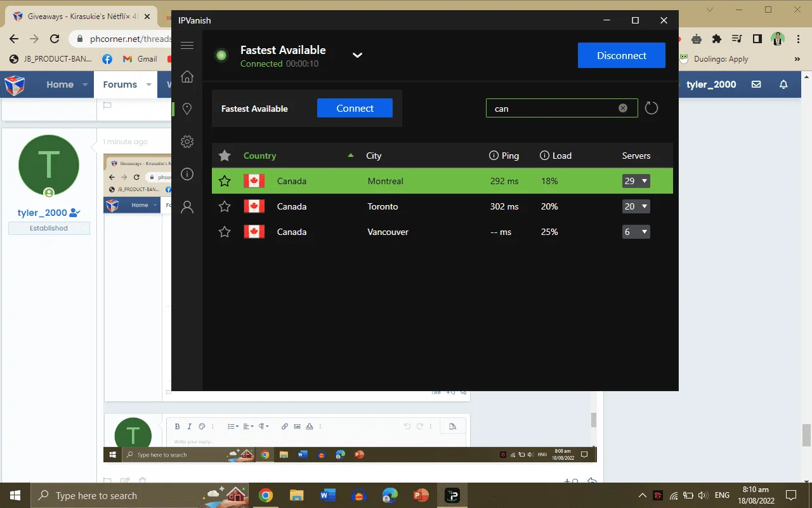The image size is (812, 508).
Task: Select the Montreal city row
Action: [442, 181]
